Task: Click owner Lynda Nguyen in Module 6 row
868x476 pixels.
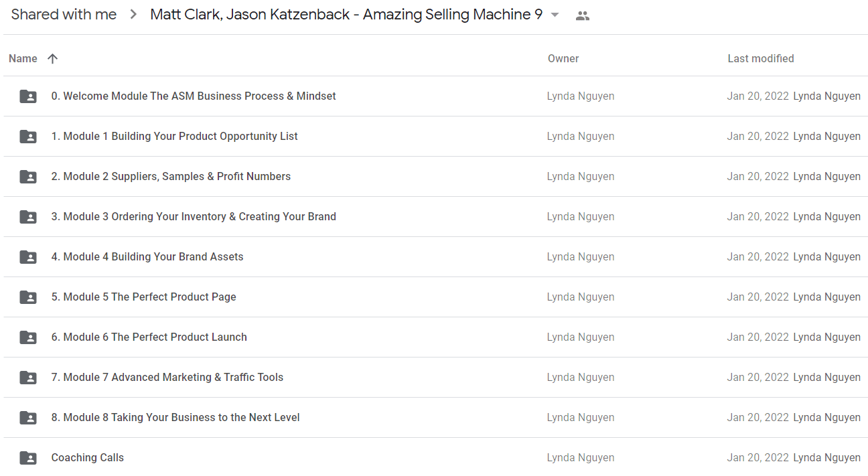Action: click(581, 337)
